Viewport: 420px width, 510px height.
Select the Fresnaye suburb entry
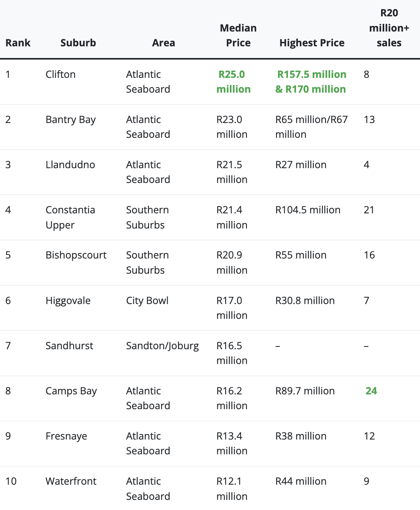pos(66,436)
